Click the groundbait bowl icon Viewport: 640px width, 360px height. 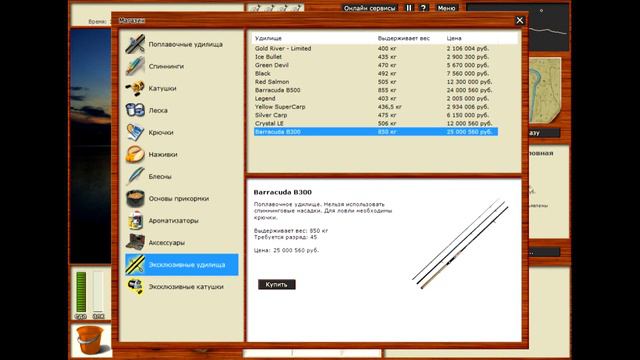(x=135, y=198)
